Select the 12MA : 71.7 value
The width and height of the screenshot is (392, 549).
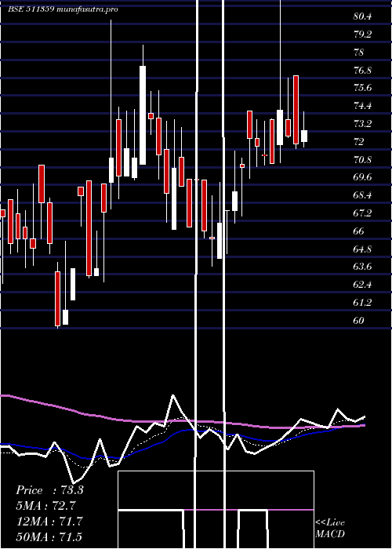(x=49, y=521)
